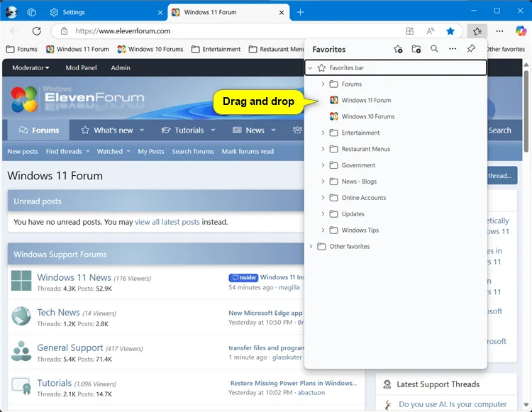Expand the Online Accounts folder chevron
The width and height of the screenshot is (532, 412).
(323, 198)
